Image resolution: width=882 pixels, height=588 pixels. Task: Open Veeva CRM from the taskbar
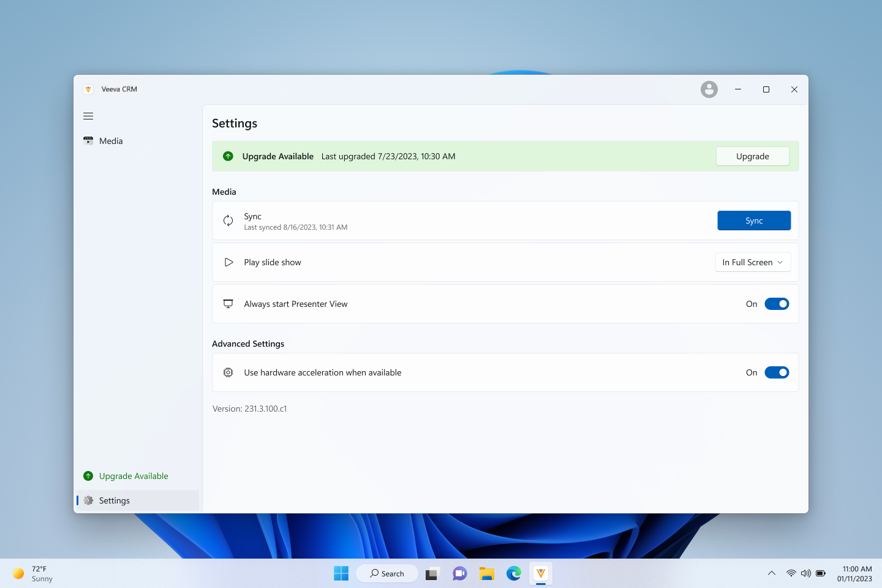coord(541,573)
